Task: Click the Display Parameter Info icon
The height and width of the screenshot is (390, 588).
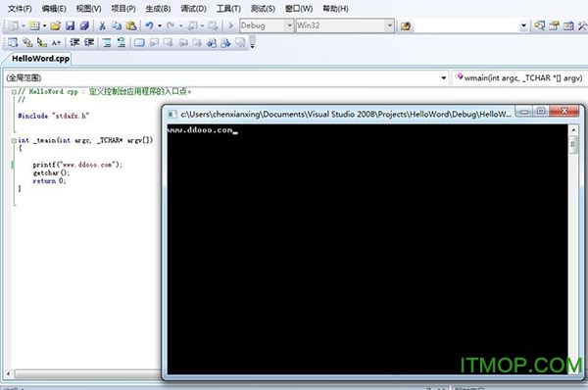Action: tap(27, 43)
